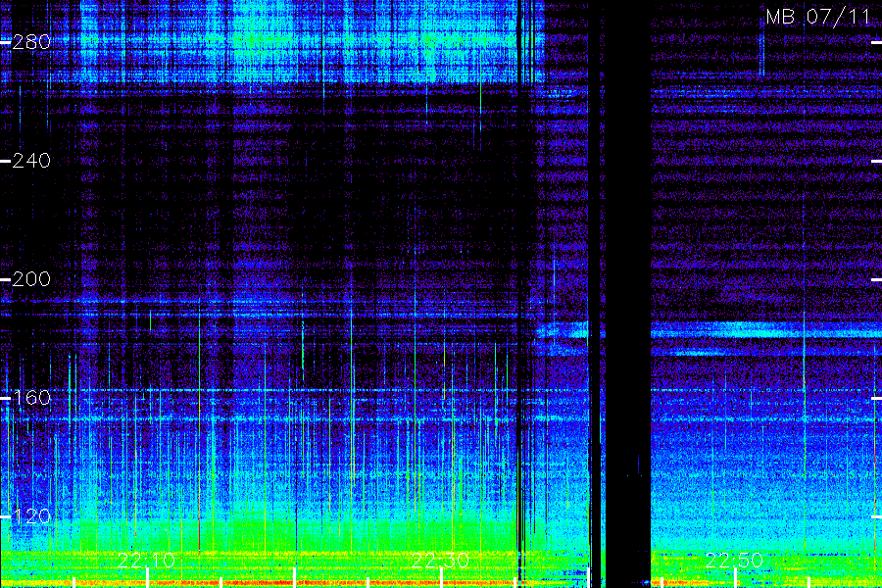Image resolution: width=882 pixels, height=588 pixels.
Task: Click the 200 frequency axis label
Action: point(31,279)
